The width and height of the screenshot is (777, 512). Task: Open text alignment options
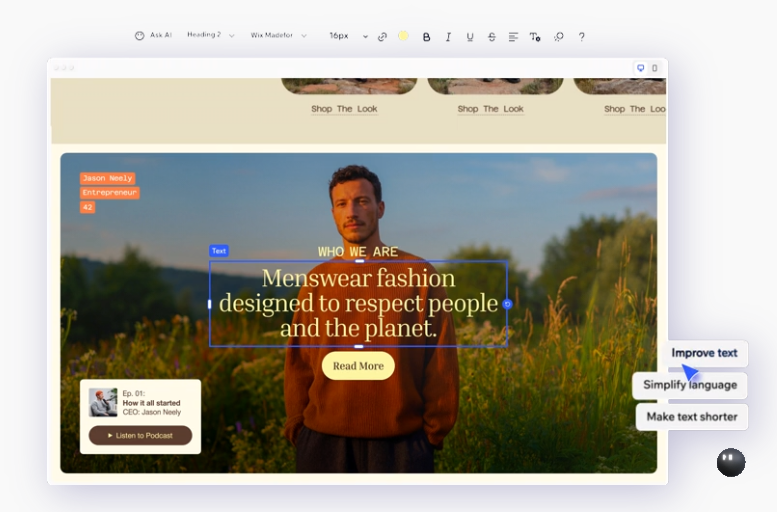[x=513, y=37]
